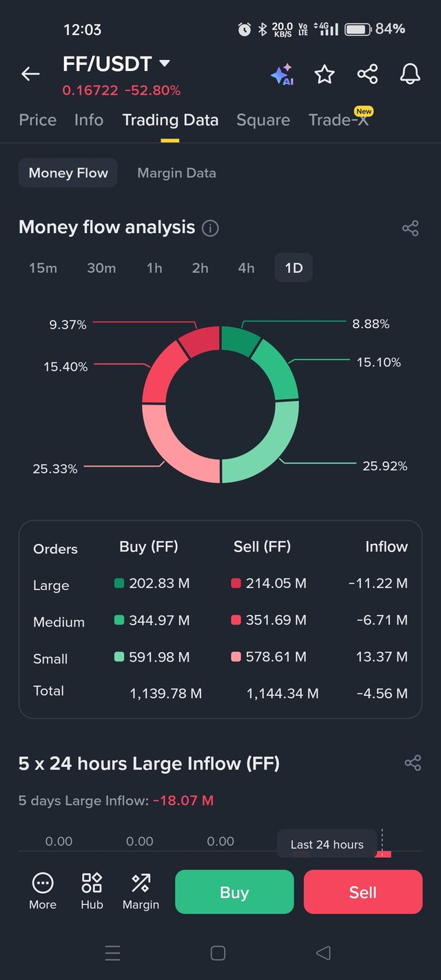Switch to the Margin Data view
441x980 pixels.
pos(176,173)
